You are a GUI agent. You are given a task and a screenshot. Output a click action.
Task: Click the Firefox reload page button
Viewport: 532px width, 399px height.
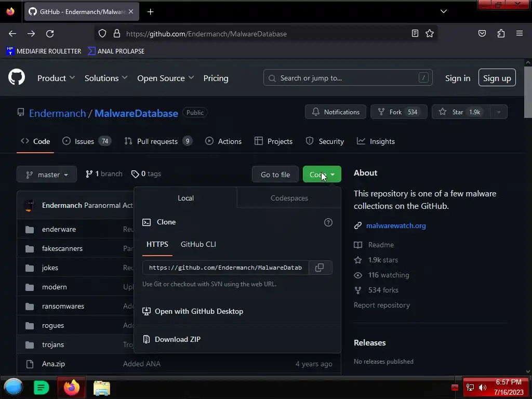50,34
